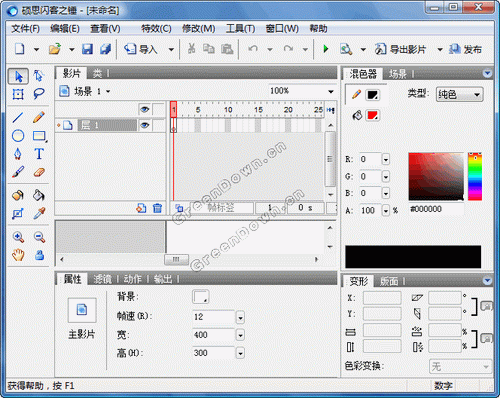Expand the 100% zoom dropdown
The height and width of the screenshot is (398, 500).
[330, 91]
